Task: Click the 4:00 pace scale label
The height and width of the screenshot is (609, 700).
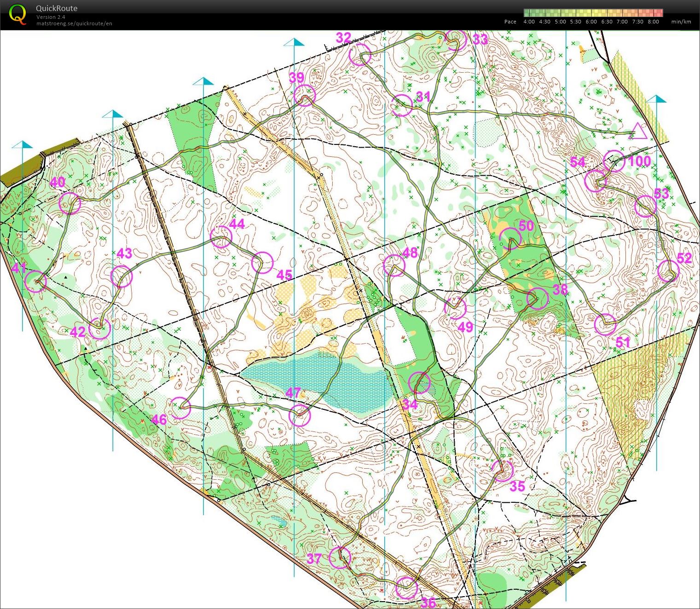Action: click(529, 22)
